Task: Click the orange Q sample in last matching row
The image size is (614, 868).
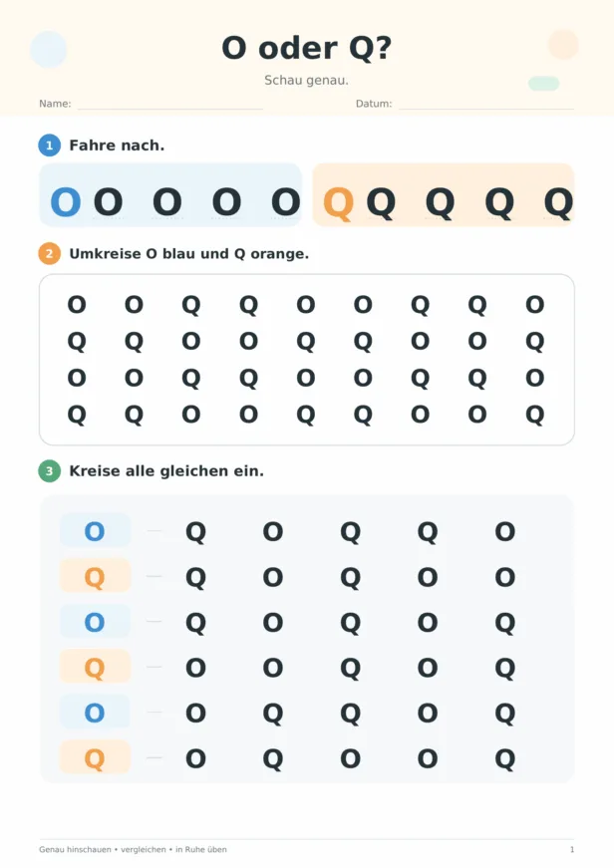Action: click(x=95, y=758)
